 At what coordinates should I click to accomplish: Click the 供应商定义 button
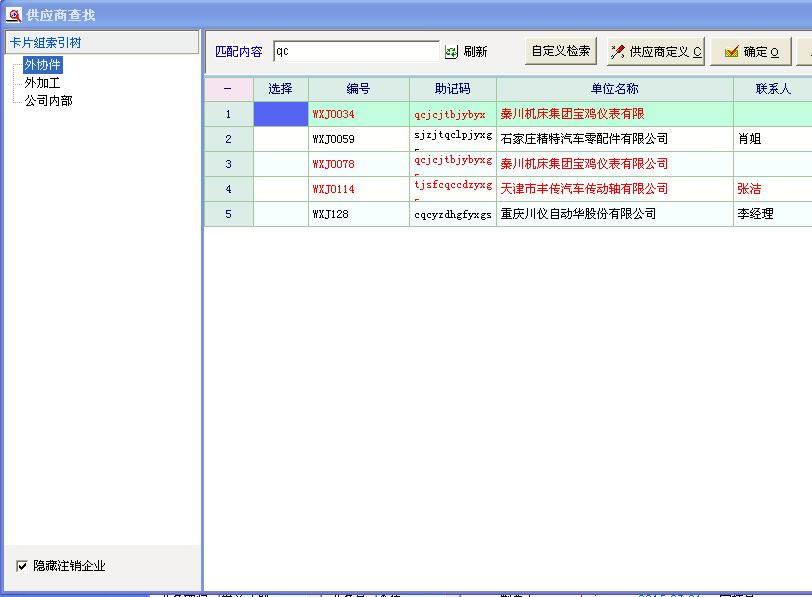(x=656, y=52)
